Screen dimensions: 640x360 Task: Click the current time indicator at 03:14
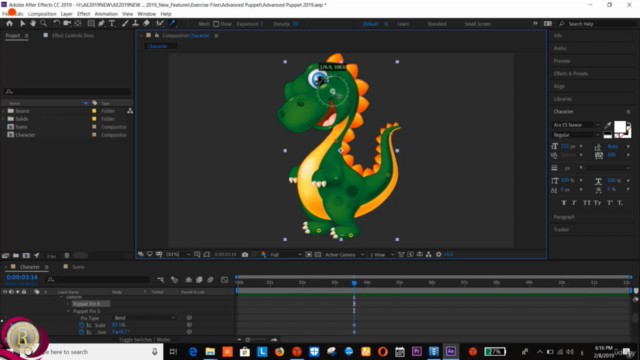[x=354, y=283]
